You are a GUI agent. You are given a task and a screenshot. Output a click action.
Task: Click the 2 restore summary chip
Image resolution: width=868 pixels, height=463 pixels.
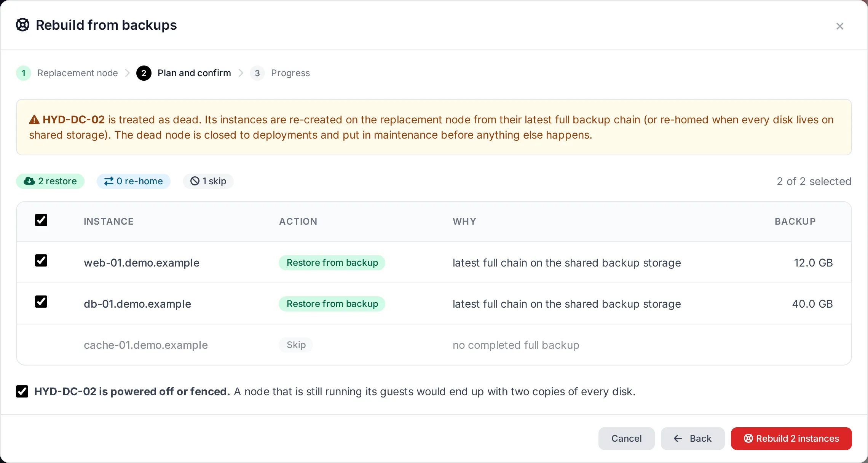[50, 181]
